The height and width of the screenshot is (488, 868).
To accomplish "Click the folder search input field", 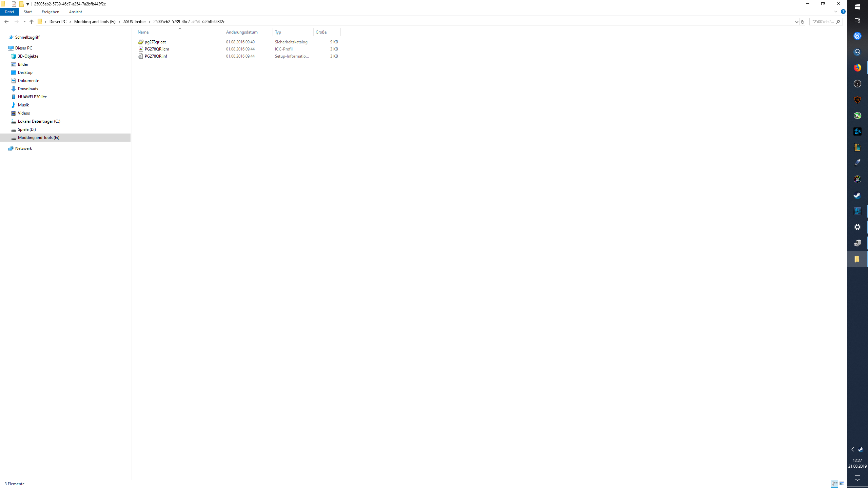I will tap(823, 22).
